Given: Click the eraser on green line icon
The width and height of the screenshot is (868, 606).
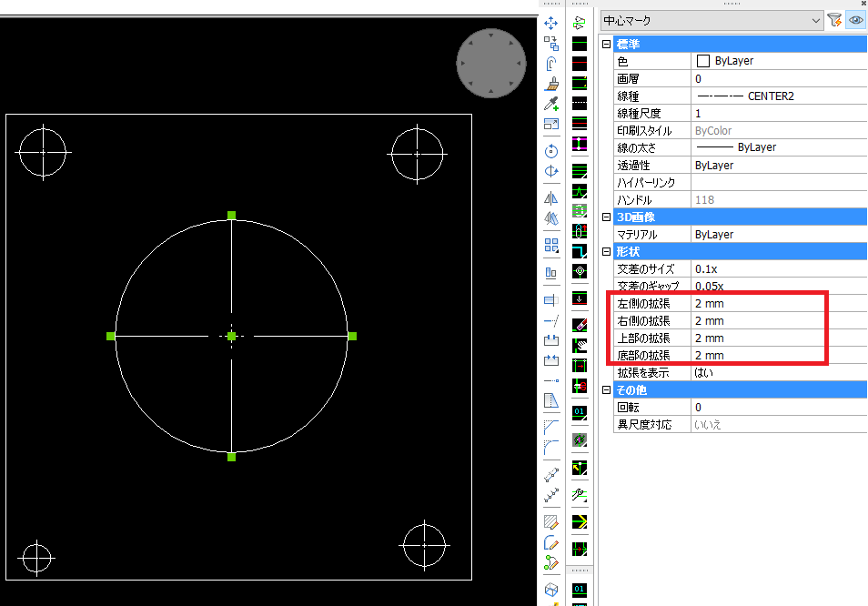Looking at the screenshot, I should (580, 326).
